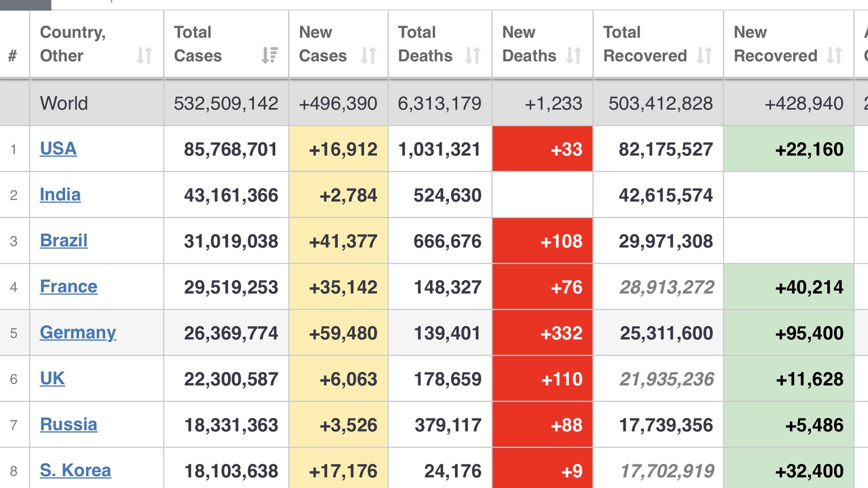
Task: Click the # rank column header
Action: (13, 55)
